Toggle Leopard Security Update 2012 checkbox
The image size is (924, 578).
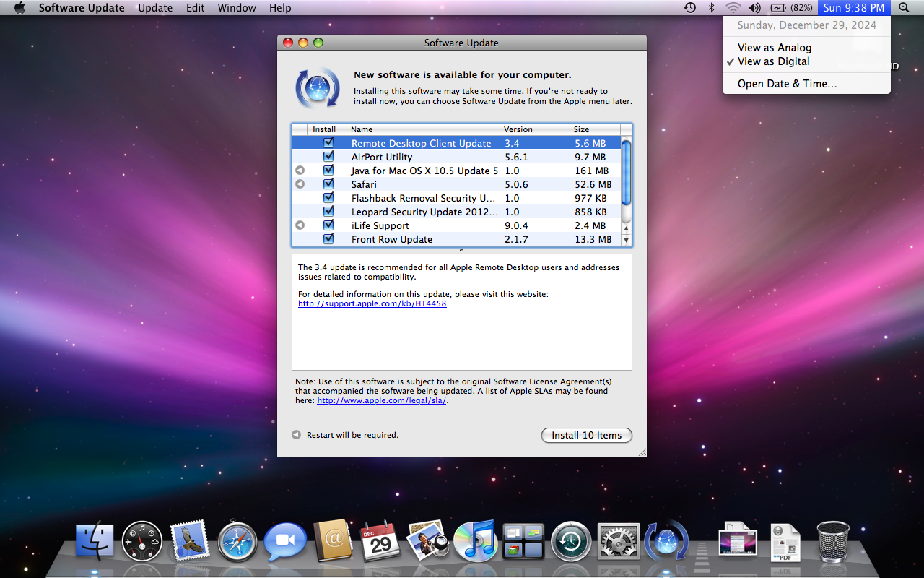328,211
